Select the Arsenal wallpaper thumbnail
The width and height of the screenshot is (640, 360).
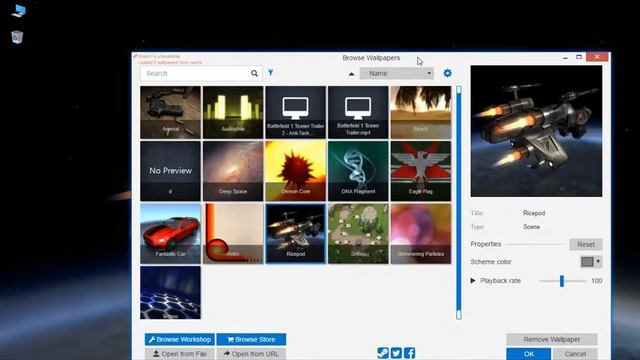[x=170, y=112]
